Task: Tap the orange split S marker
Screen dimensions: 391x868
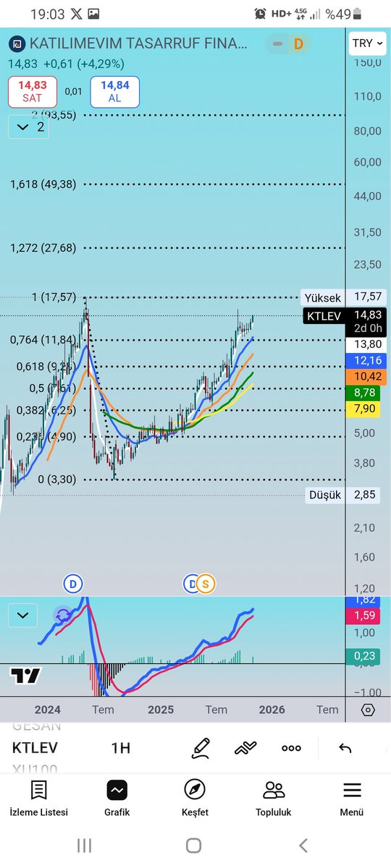Action: coord(206,583)
